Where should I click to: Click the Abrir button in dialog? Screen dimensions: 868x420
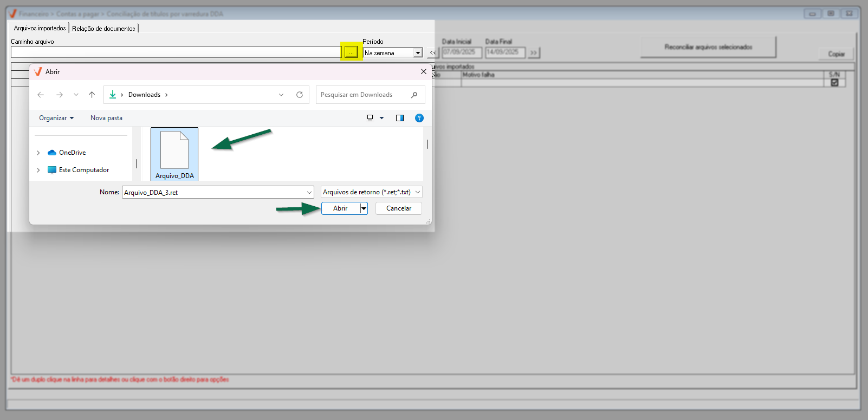(340, 208)
